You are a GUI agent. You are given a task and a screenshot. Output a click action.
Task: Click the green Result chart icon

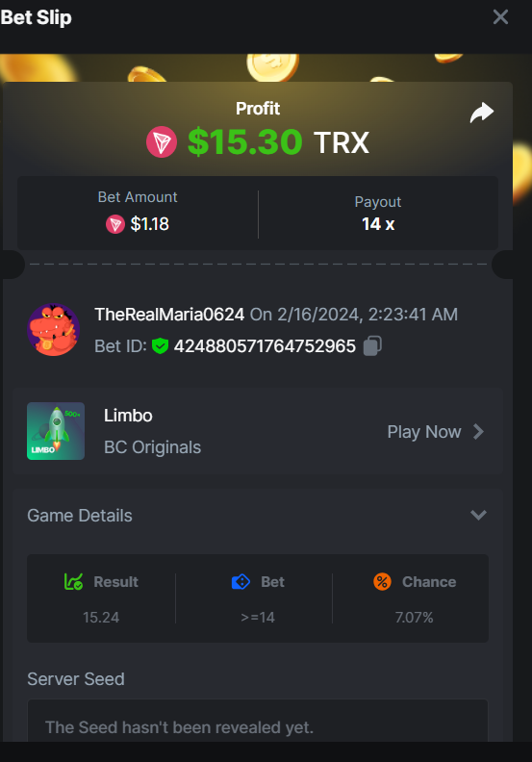pyautogui.click(x=73, y=581)
